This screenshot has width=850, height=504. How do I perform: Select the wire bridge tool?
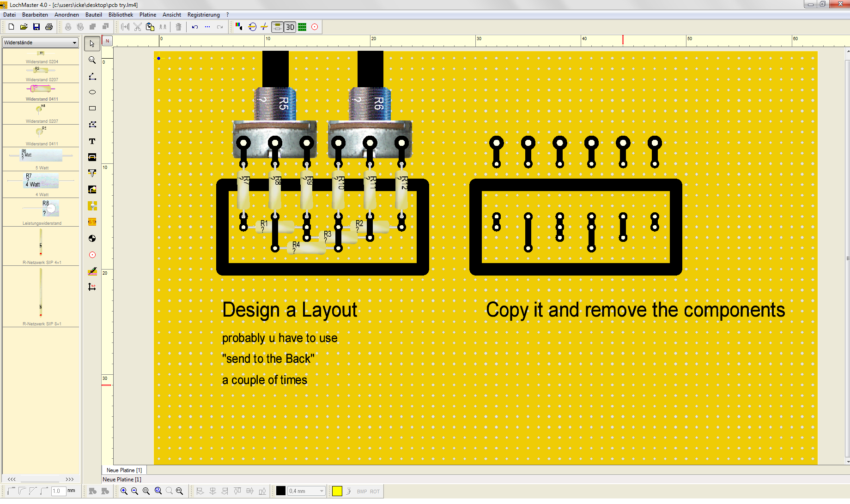click(92, 157)
